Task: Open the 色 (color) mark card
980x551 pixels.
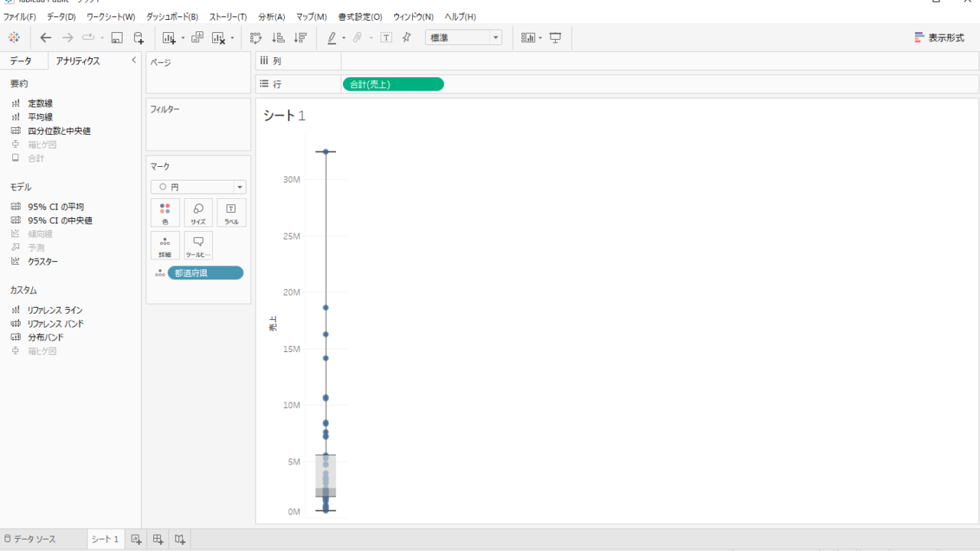Action: point(165,213)
